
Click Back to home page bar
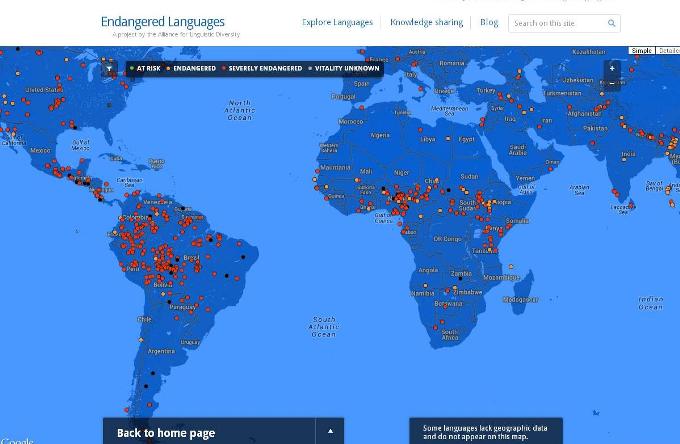click(x=209, y=431)
